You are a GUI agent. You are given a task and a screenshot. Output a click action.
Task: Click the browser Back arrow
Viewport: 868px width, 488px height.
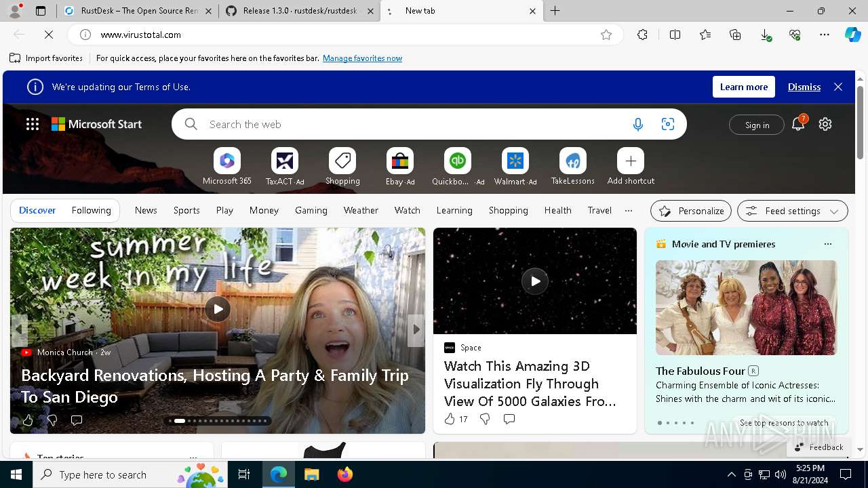point(19,35)
